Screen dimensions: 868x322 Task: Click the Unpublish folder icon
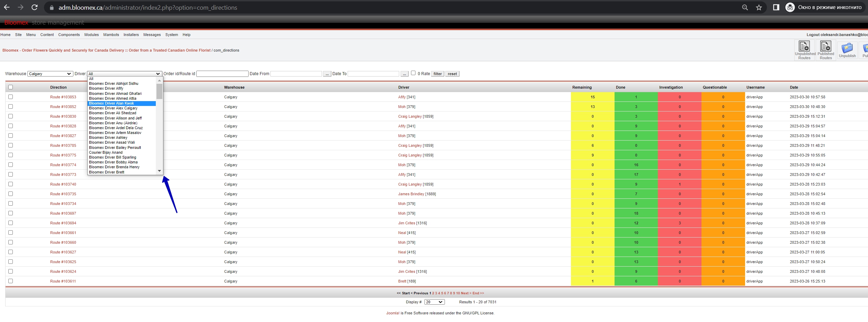click(847, 50)
